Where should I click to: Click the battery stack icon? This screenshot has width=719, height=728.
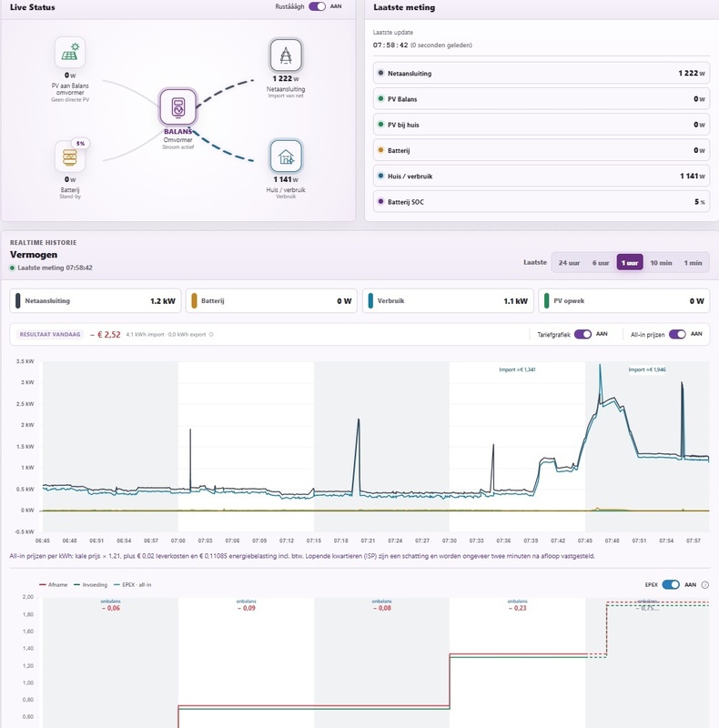[x=70, y=157]
